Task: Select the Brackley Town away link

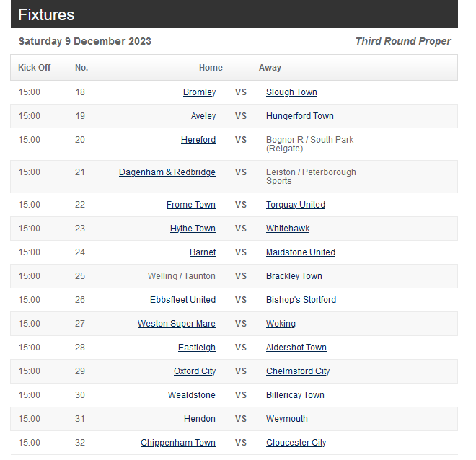Action: click(x=294, y=276)
